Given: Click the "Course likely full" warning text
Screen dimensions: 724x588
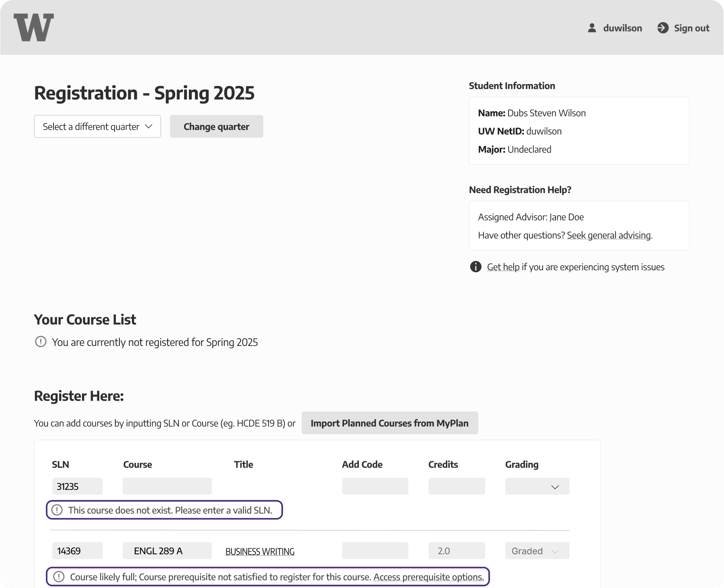Looking at the screenshot, I should [x=220, y=577].
